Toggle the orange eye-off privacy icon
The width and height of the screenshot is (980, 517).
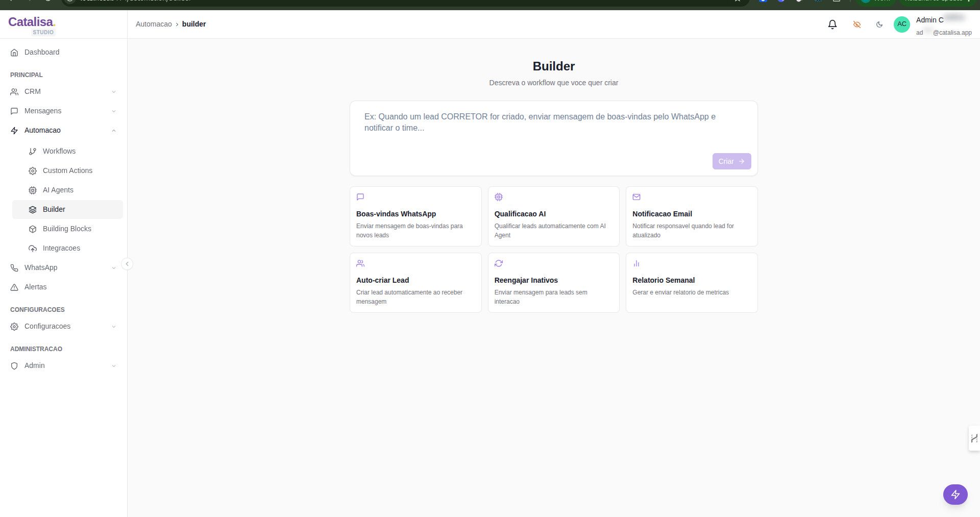(x=856, y=24)
